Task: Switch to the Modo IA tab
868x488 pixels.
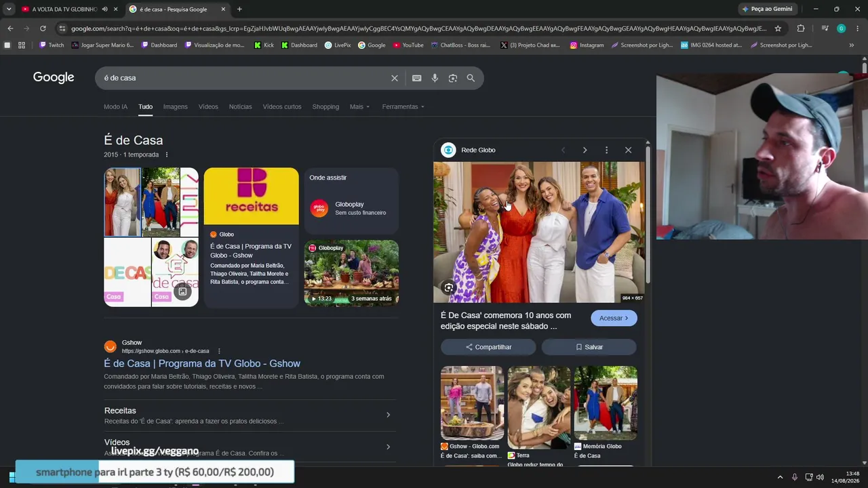Action: point(115,106)
